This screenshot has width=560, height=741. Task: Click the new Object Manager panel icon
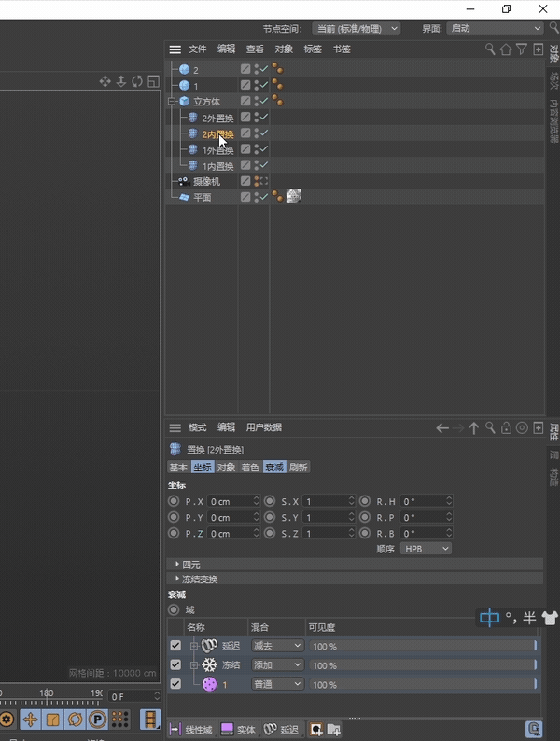point(538,49)
